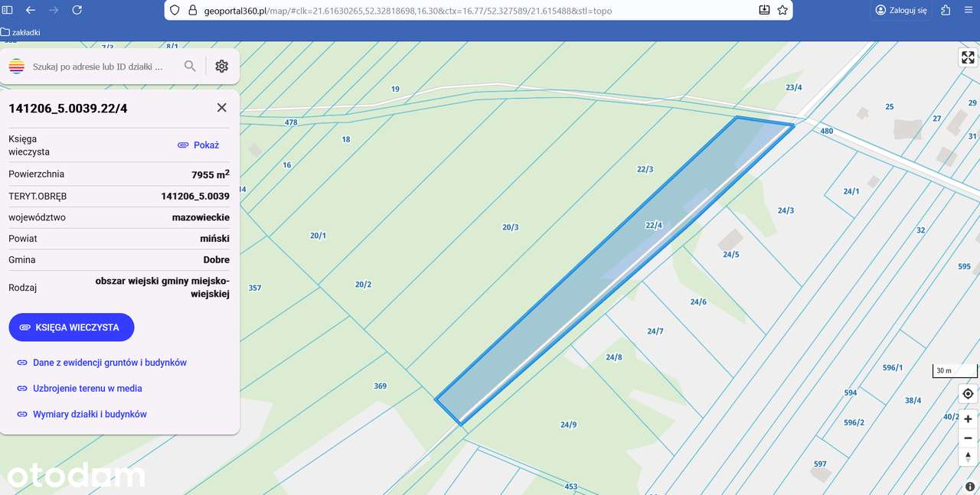Select parcel 478 on the map
The width and height of the screenshot is (980, 495).
click(291, 122)
